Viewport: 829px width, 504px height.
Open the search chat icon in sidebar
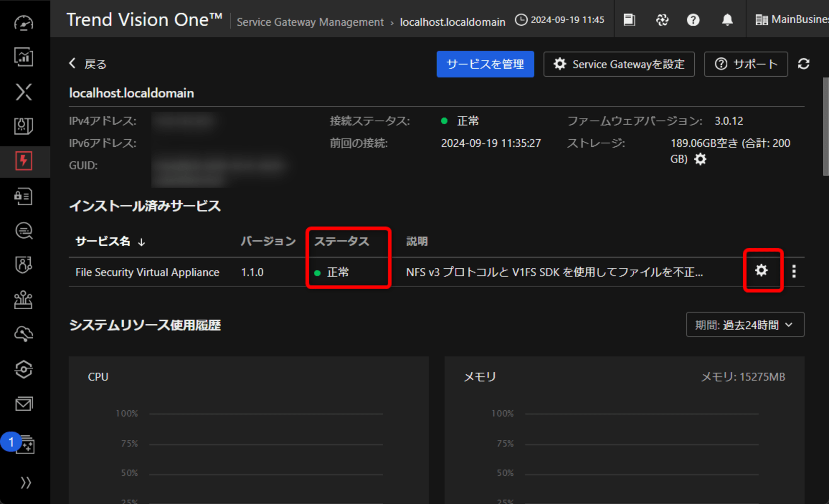click(24, 231)
